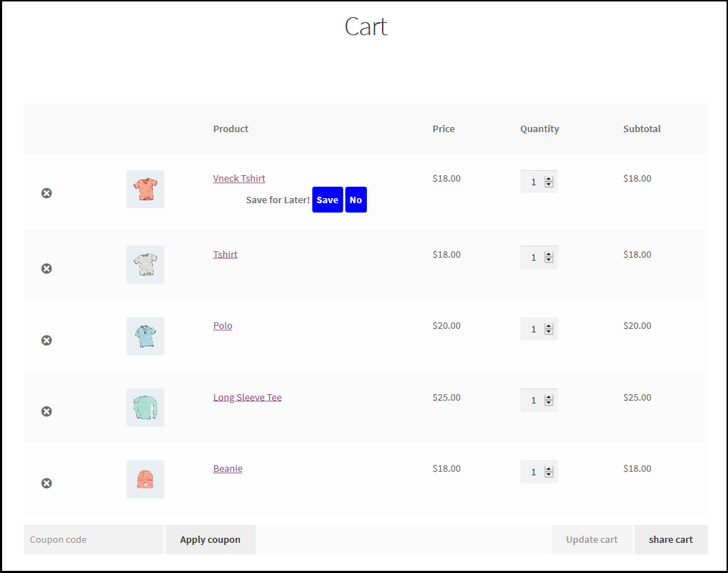Image resolution: width=728 pixels, height=573 pixels.
Task: Remove Long Sleeve Tee from cart
Action: [x=47, y=411]
